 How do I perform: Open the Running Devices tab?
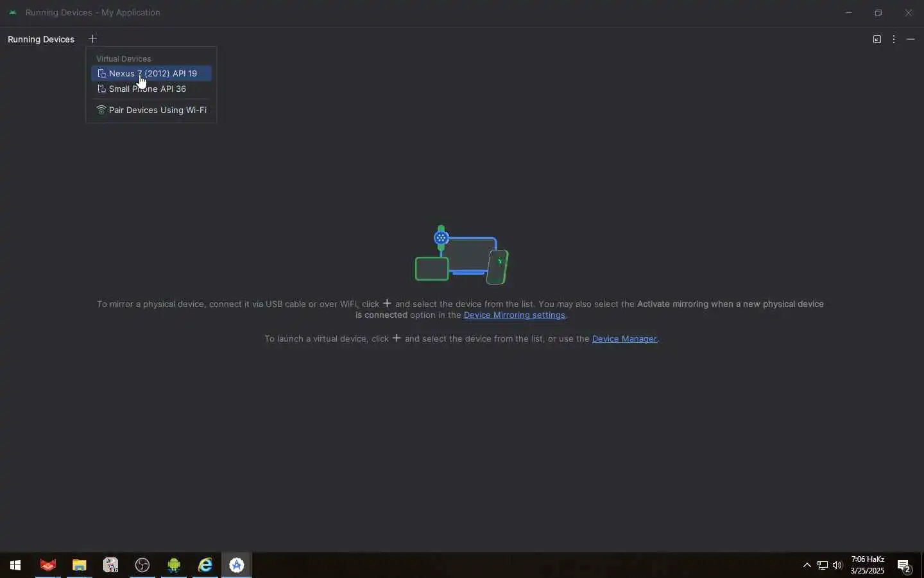[41, 39]
